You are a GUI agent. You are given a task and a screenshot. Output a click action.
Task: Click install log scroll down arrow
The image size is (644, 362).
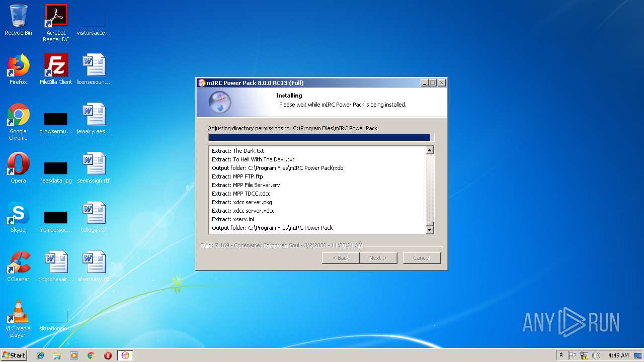tap(429, 230)
